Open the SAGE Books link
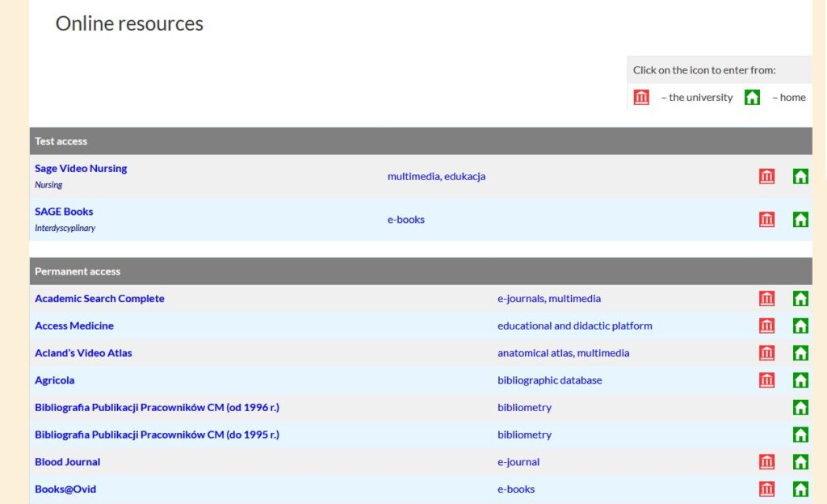 coord(64,212)
